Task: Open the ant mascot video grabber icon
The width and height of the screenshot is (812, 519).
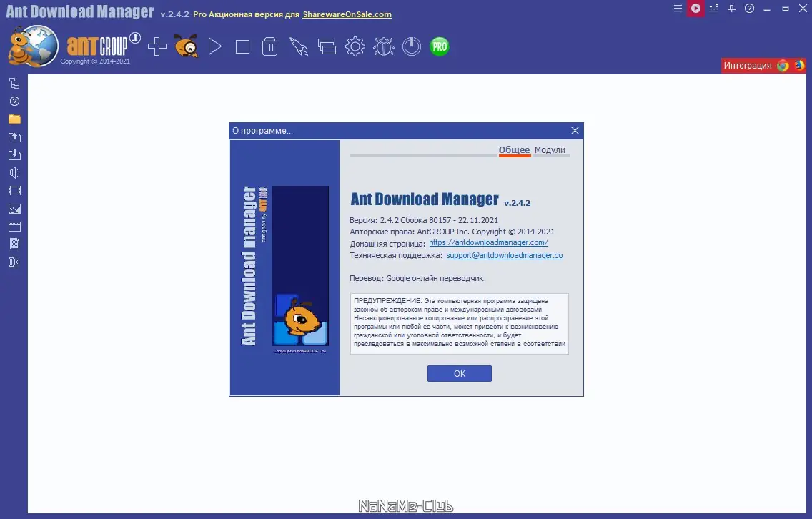Action: (187, 46)
